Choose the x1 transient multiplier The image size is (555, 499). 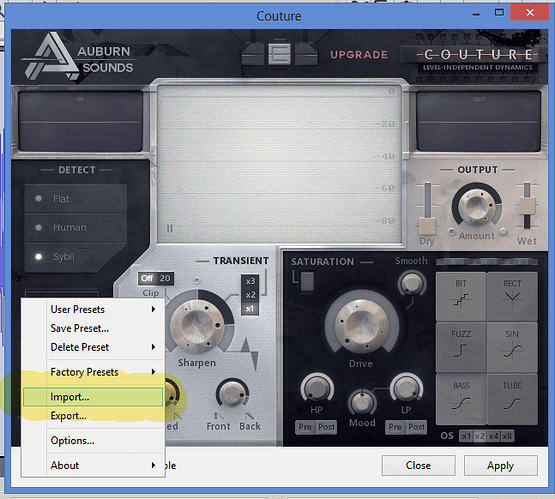point(250,308)
